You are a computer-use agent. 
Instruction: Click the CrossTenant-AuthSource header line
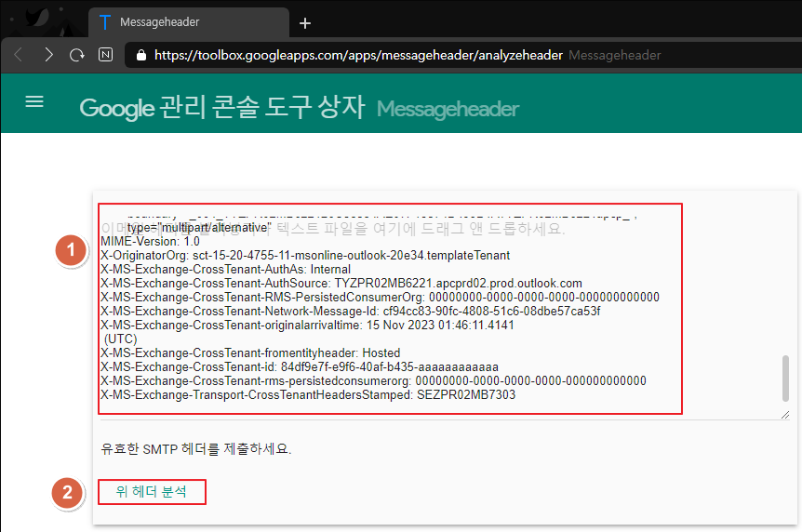point(341,284)
